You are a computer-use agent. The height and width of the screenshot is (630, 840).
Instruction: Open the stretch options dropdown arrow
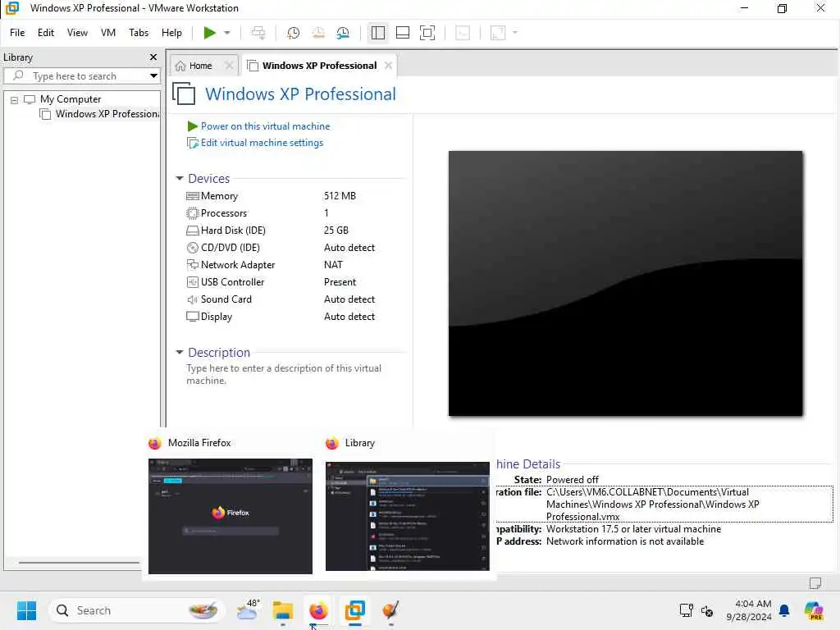coord(515,33)
